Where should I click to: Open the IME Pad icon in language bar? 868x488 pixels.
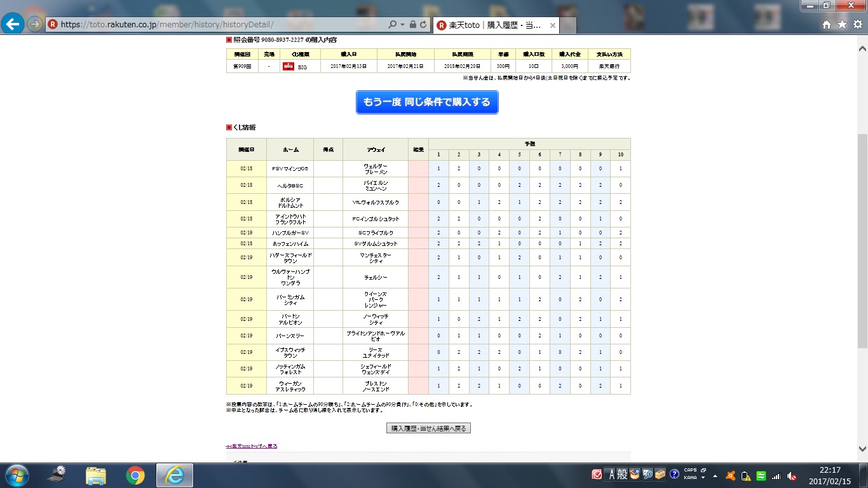click(634, 475)
